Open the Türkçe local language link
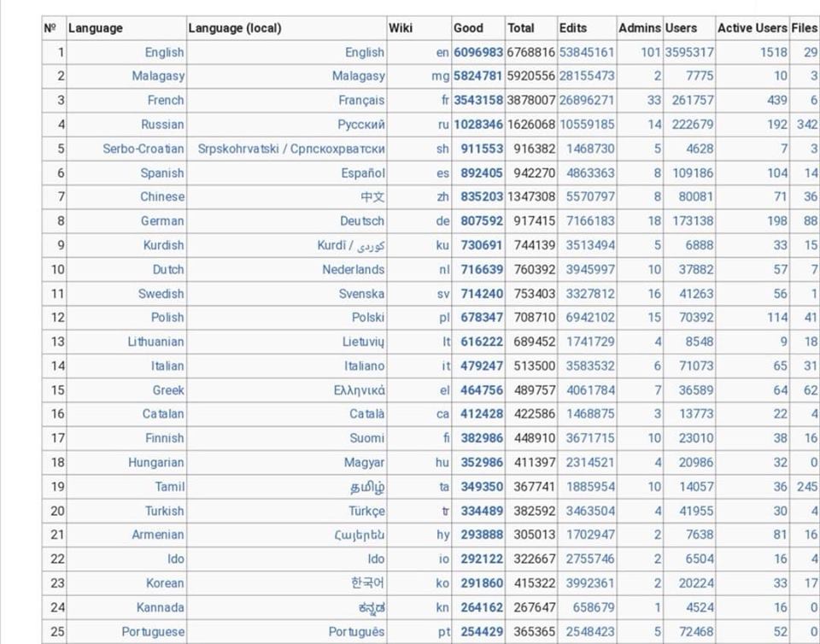 tap(366, 511)
